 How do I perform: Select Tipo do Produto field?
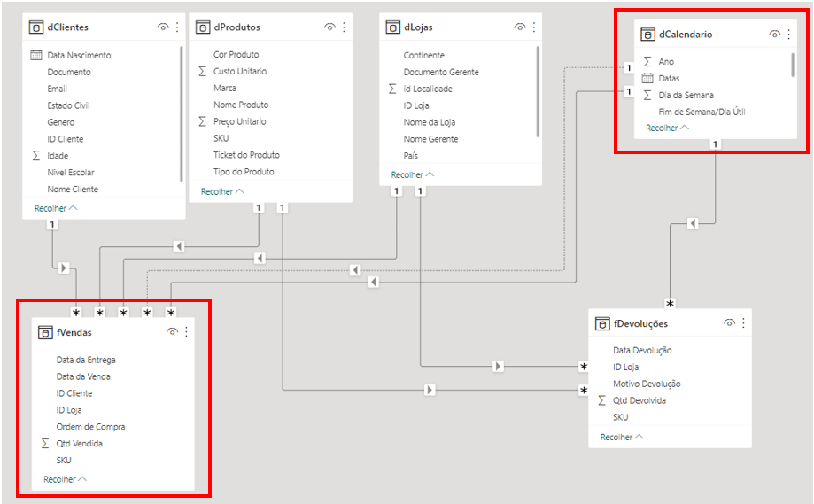click(x=244, y=172)
